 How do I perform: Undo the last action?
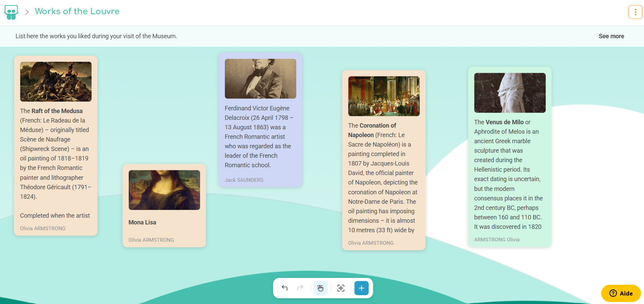tap(285, 288)
